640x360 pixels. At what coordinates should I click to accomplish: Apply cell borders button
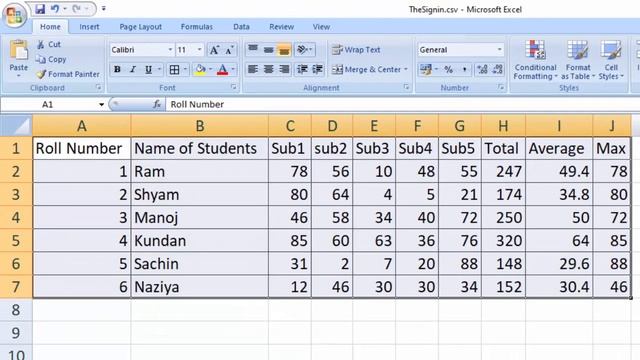click(x=174, y=69)
